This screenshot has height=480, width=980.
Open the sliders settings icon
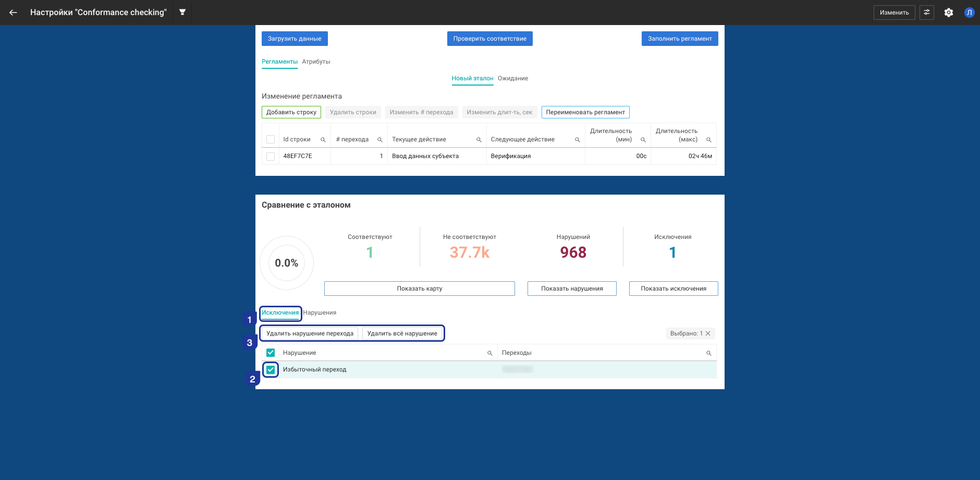pos(926,13)
